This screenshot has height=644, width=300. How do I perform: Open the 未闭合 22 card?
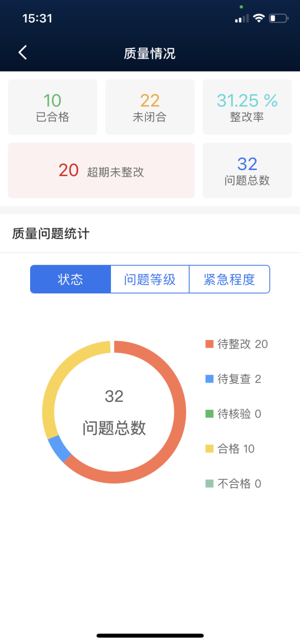pyautogui.click(x=149, y=107)
